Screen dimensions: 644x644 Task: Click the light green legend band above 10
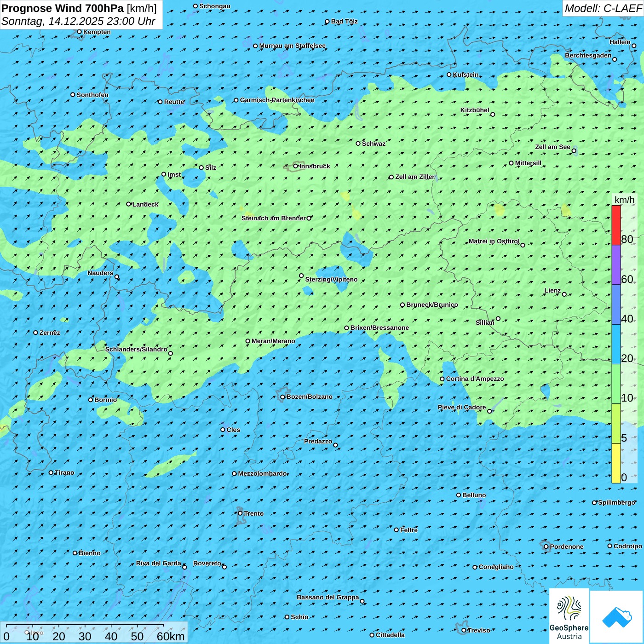click(616, 384)
